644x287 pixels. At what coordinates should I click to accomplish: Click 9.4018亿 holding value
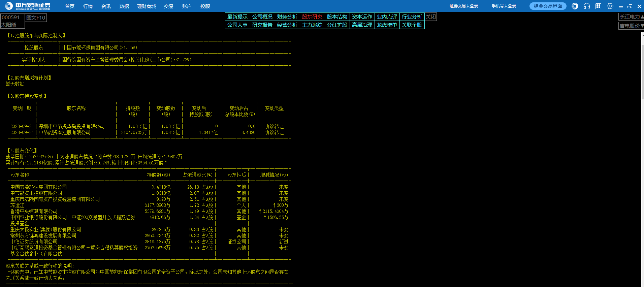click(x=161, y=187)
